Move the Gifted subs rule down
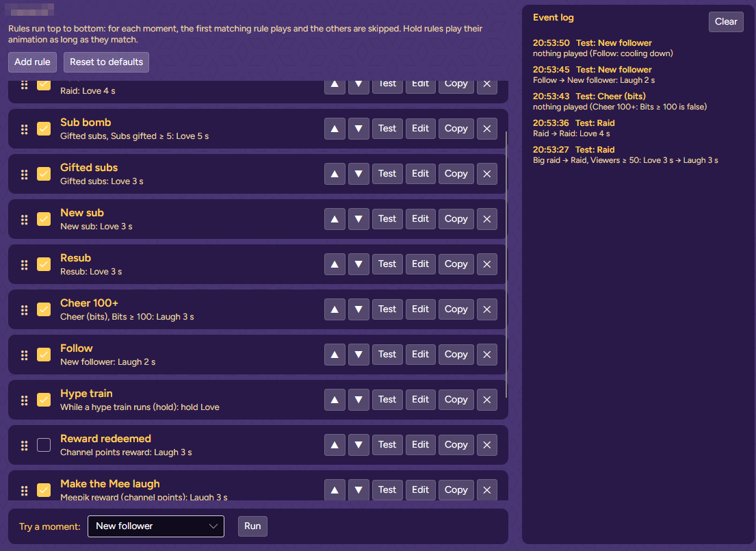The height and width of the screenshot is (551, 756). [x=359, y=174]
